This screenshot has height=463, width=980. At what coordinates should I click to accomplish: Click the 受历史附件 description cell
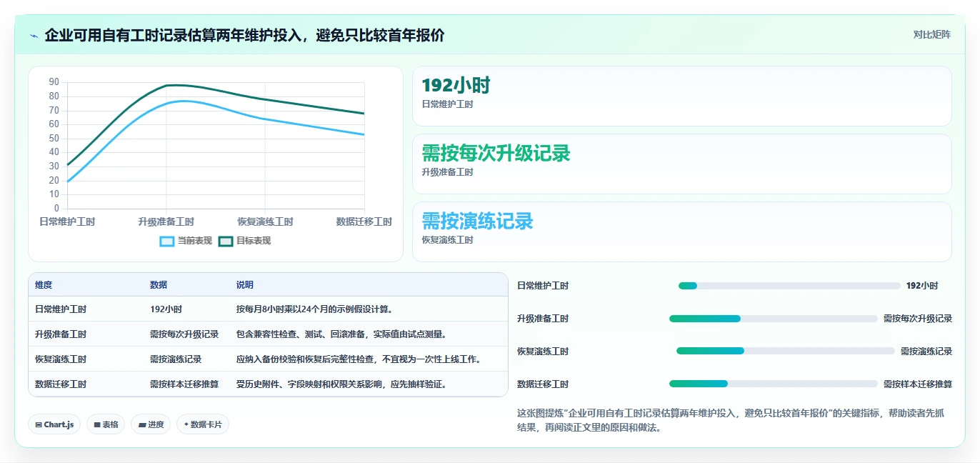click(x=344, y=384)
